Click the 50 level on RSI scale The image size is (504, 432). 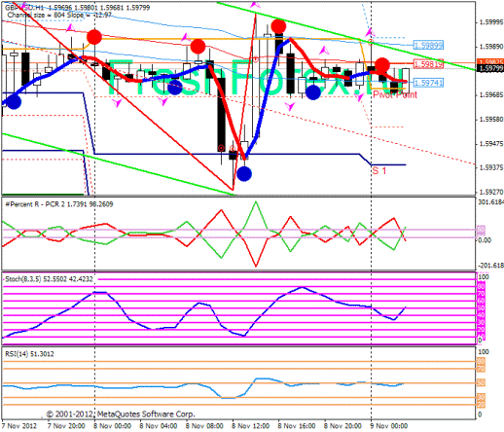[481, 383]
